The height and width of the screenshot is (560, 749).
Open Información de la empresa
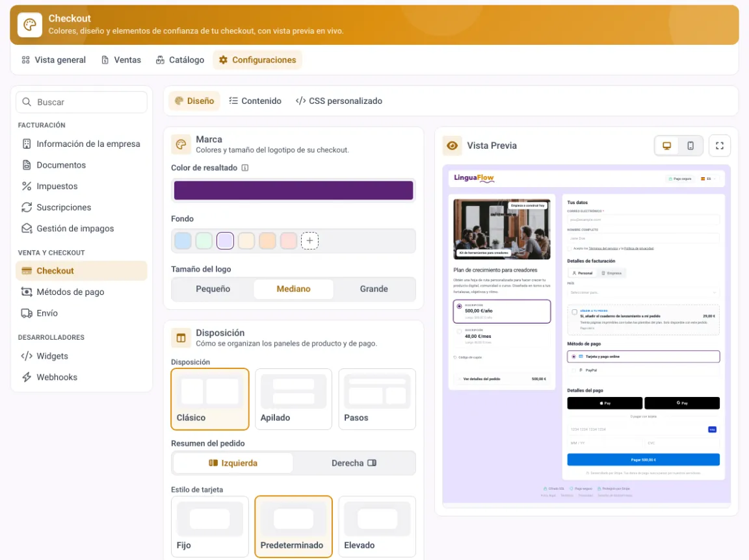(x=82, y=144)
